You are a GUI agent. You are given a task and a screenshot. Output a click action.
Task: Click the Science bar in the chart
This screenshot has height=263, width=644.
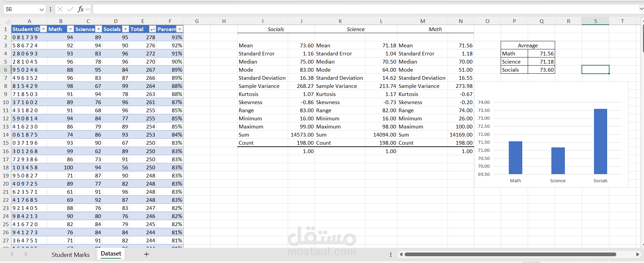point(558,161)
